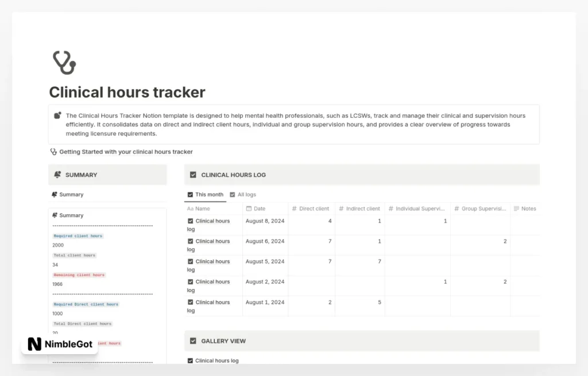Screen dimensions: 588x376
Task: Click the CLINICAL HOURS LOG heading checkbox icon
Action: point(193,175)
